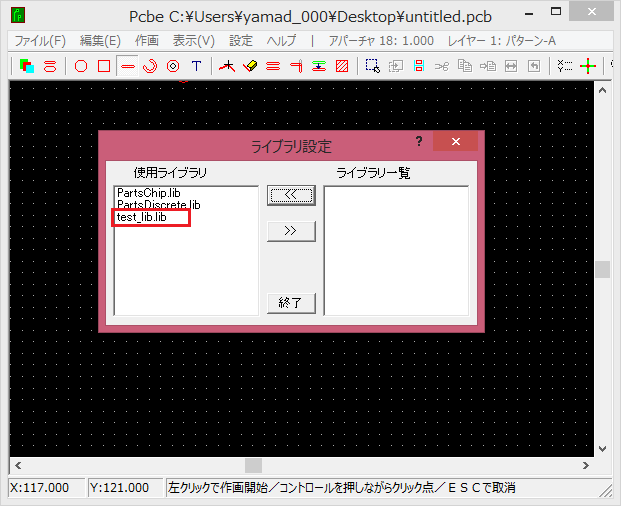The height and width of the screenshot is (506, 621).
Task: Open the colored layer settings icon
Action: tap(27, 66)
